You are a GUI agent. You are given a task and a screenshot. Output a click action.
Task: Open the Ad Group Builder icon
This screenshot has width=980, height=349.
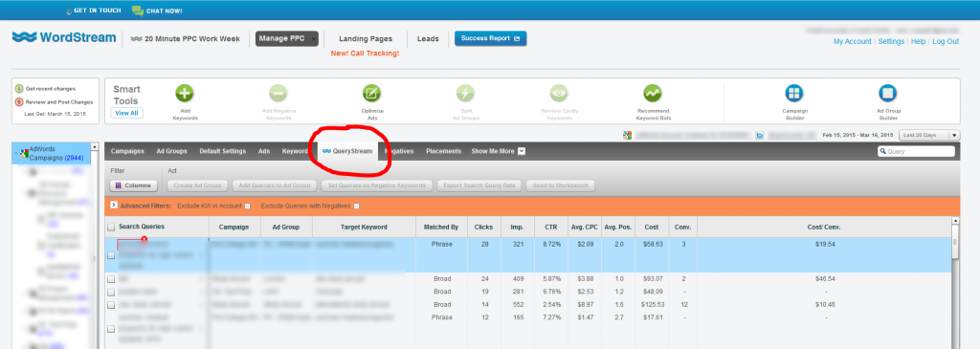tap(887, 93)
